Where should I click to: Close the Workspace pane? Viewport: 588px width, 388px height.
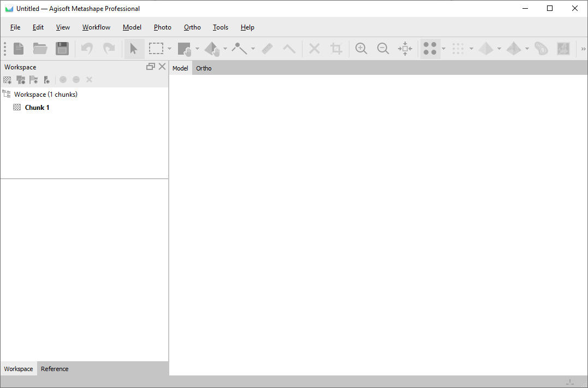(162, 67)
